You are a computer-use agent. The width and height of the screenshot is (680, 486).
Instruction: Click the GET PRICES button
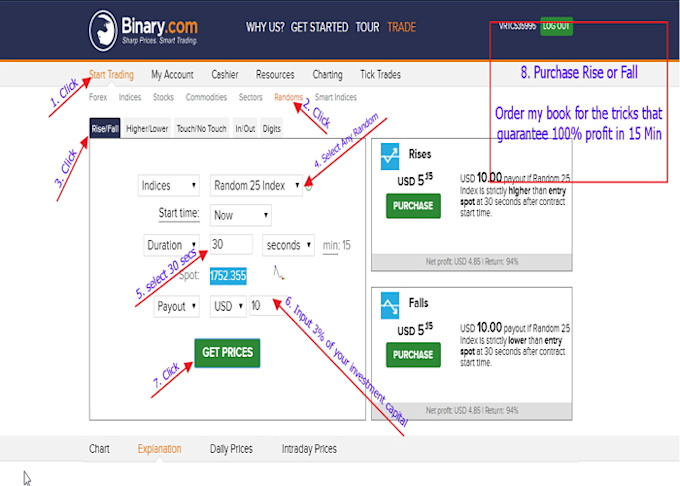[x=227, y=352]
